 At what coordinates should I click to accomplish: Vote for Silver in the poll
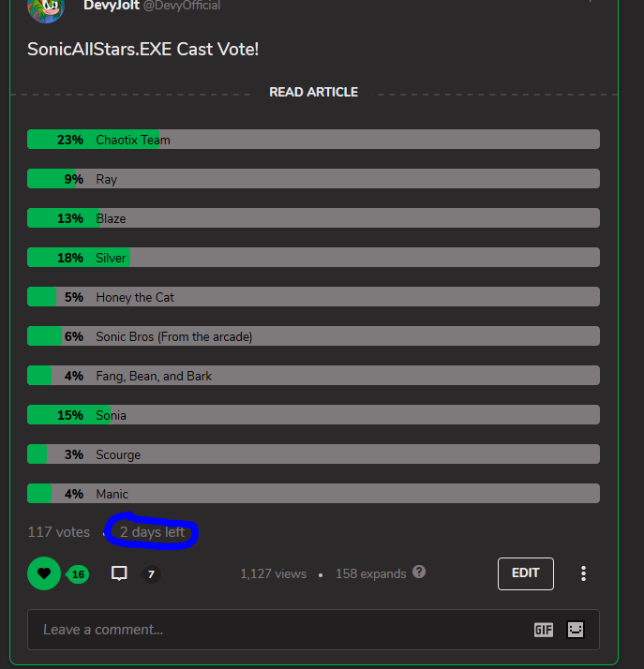click(313, 258)
